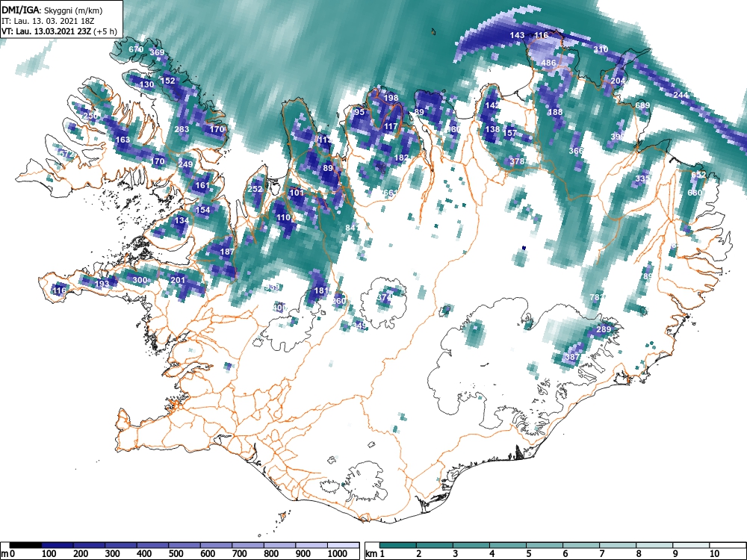
Task: Select the 289 visibility label
Action: pyautogui.click(x=604, y=329)
